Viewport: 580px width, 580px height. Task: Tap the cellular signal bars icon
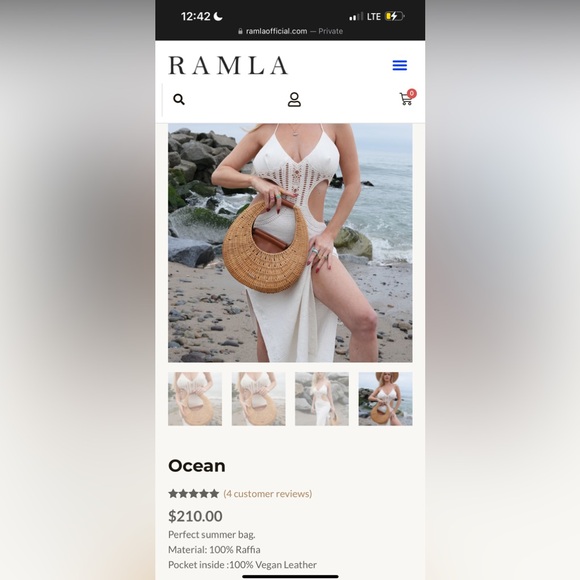pyautogui.click(x=356, y=16)
